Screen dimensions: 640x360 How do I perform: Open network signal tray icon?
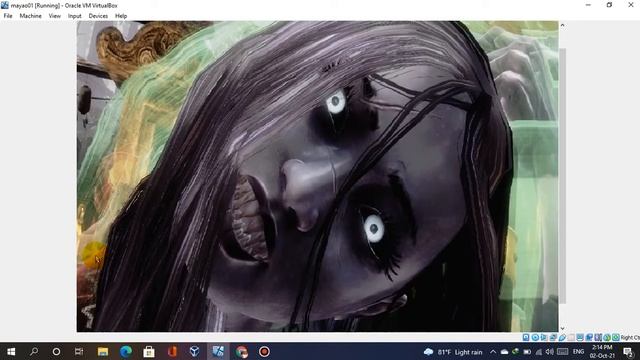[x=539, y=352]
